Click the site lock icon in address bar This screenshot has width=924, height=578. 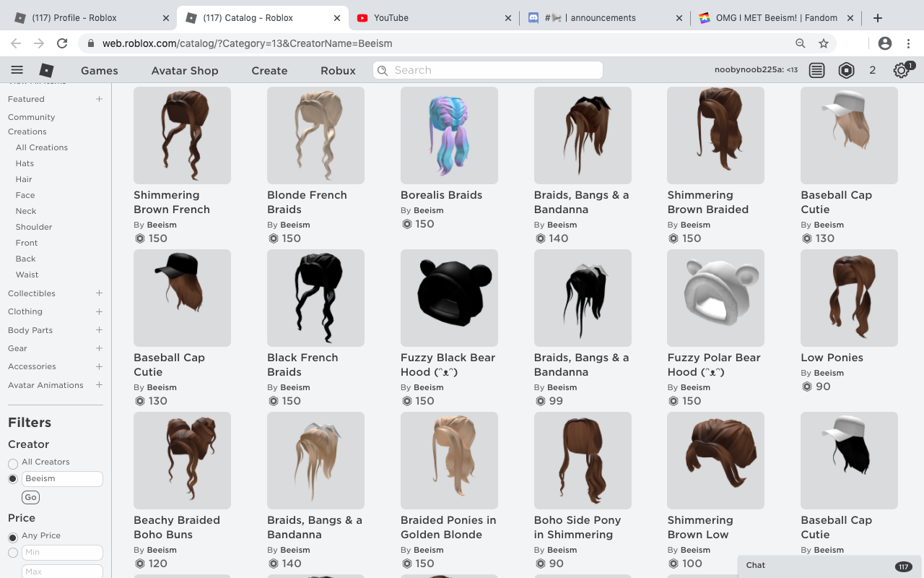click(91, 43)
